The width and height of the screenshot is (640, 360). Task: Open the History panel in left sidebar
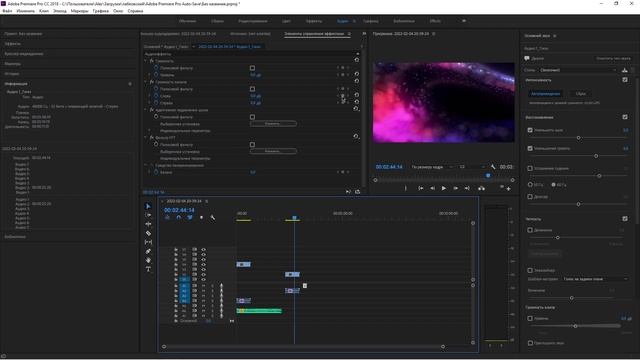tap(12, 74)
